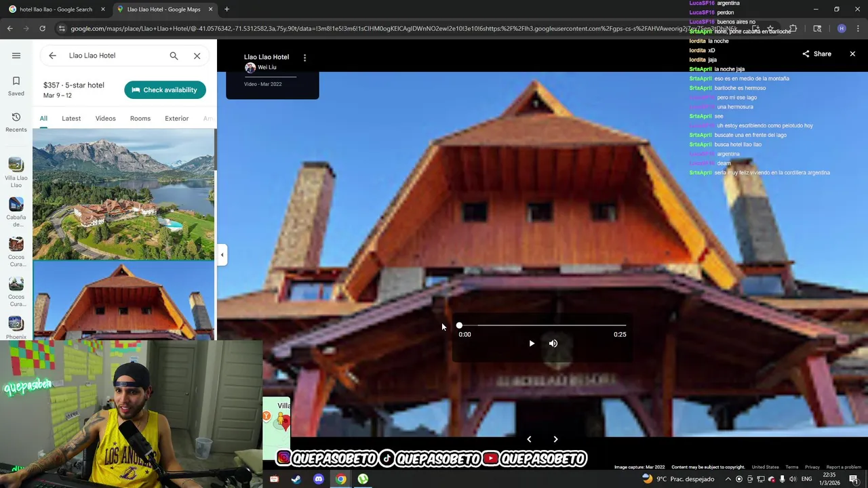Close the Llao Llao Hotel Maps tab
The width and height of the screenshot is (868, 488).
[x=210, y=9]
